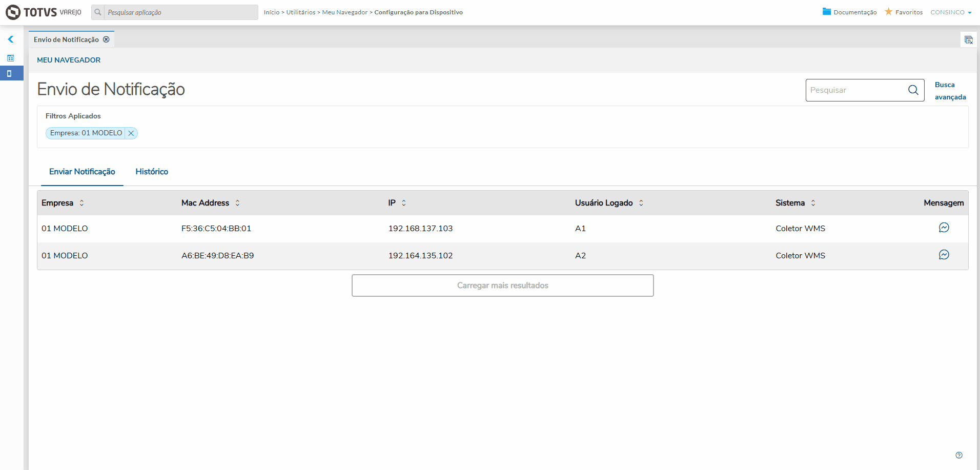
Task: Click Carregar mais resultados button
Action: (x=502, y=285)
